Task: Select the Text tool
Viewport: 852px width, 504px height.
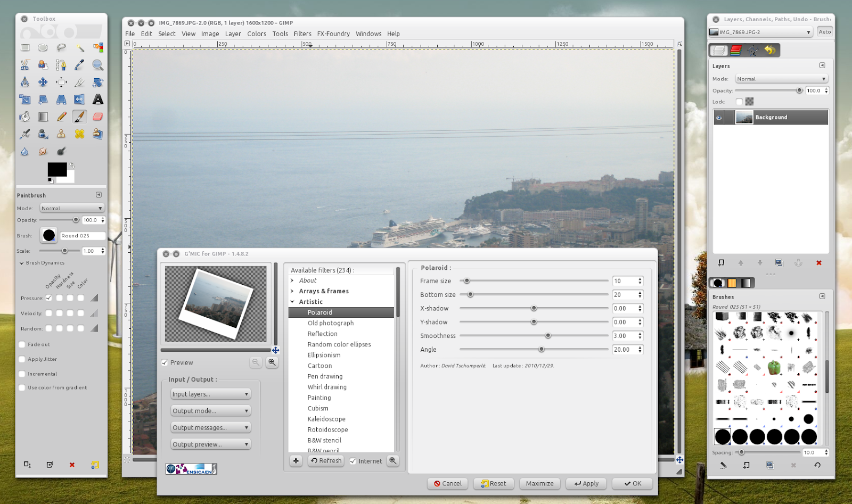Action: pyautogui.click(x=97, y=100)
